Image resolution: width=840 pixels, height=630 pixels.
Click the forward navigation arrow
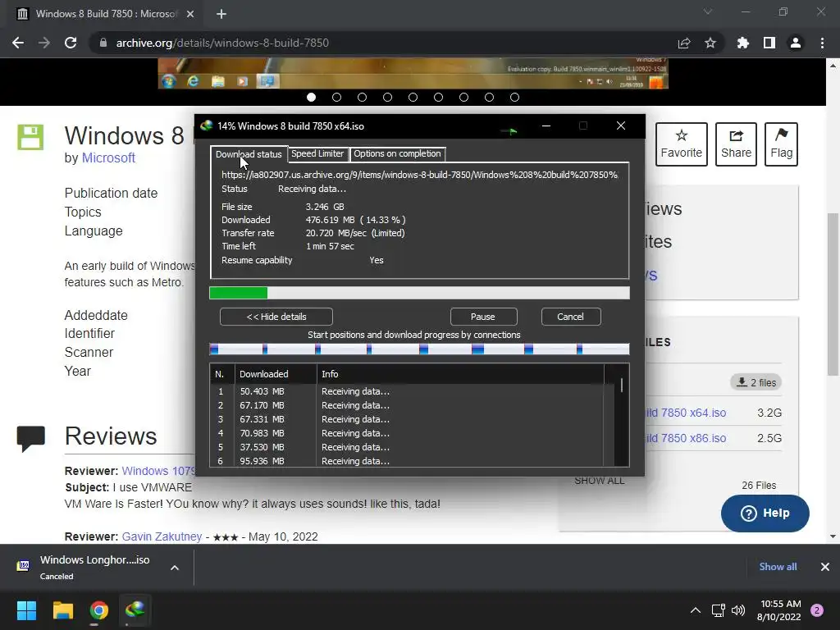[44, 43]
